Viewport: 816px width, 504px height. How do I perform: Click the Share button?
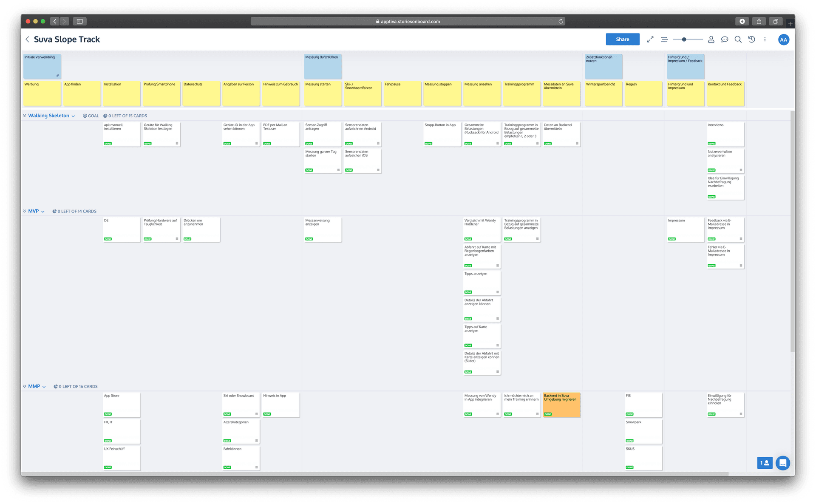[622, 40]
